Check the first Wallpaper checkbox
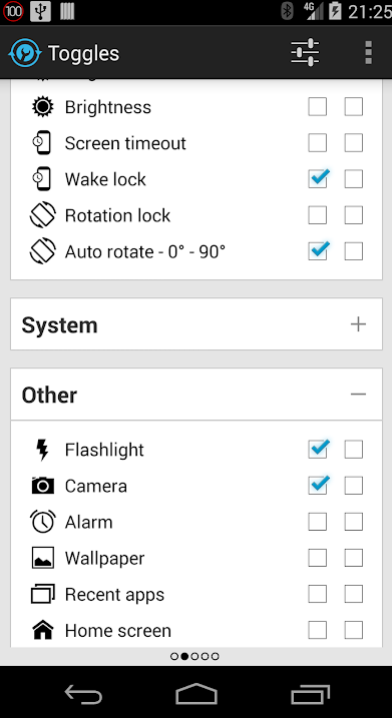This screenshot has height=718, width=392. [317, 558]
